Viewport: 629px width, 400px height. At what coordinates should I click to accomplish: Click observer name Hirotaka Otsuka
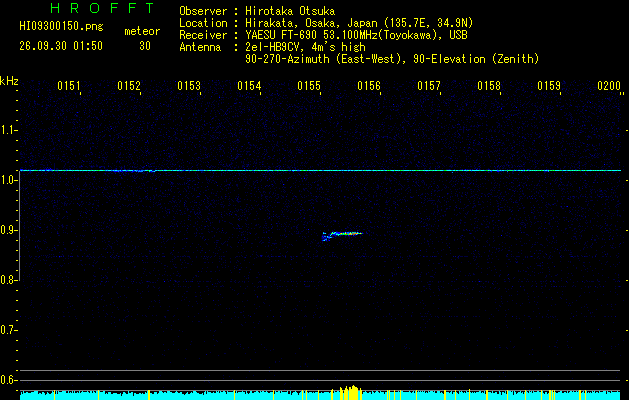[290, 11]
